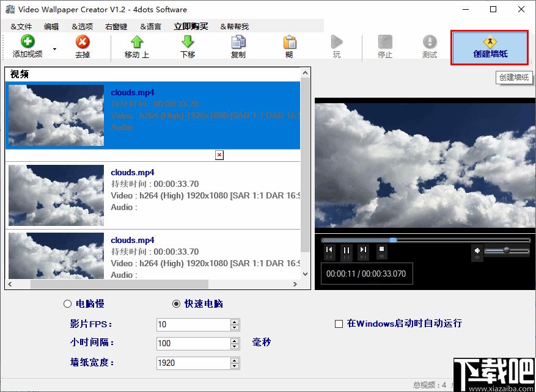The image size is (536, 392).
Task: Open the 编辑 menu
Action: [x=51, y=27]
